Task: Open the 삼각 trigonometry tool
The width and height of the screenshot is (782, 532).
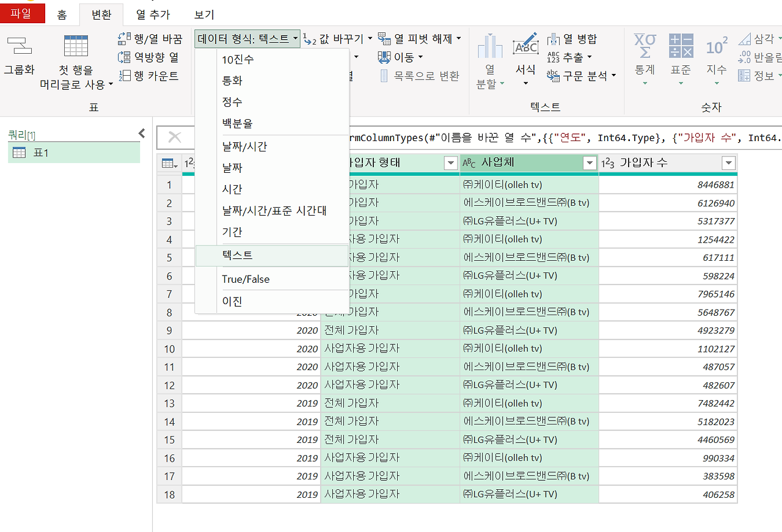Action: click(x=759, y=39)
